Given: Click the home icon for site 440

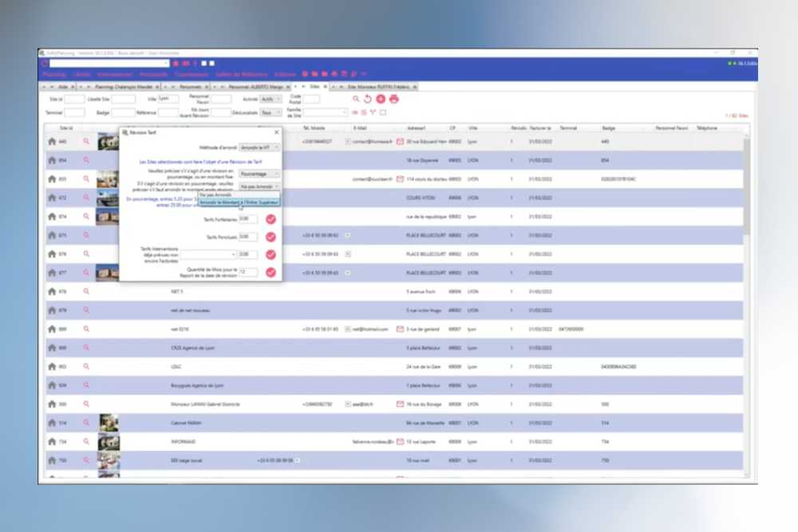Looking at the screenshot, I should 52,141.
